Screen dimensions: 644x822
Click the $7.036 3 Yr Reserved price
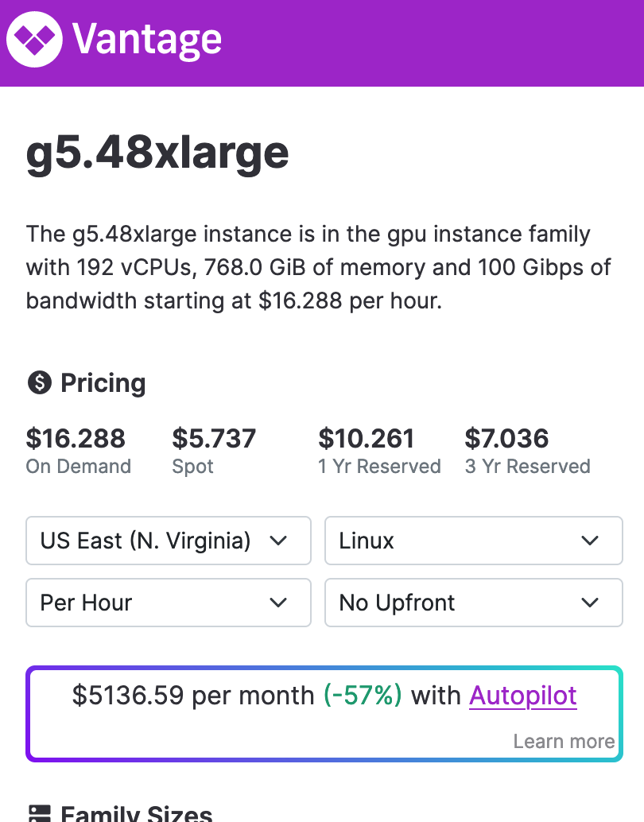pyautogui.click(x=506, y=438)
